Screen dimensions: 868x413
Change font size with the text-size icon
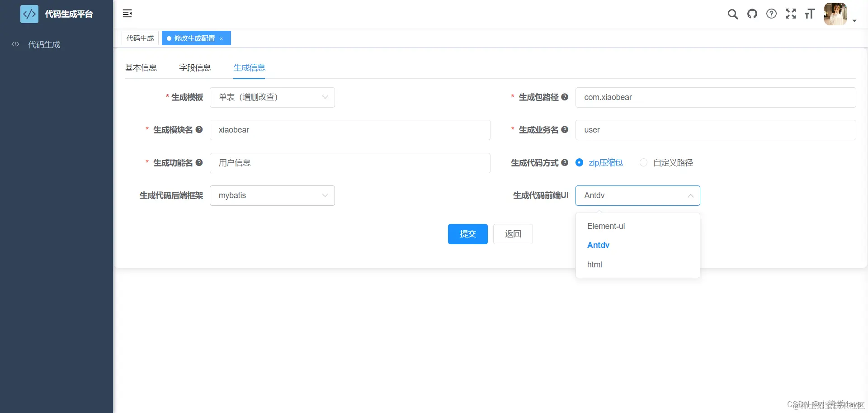(810, 14)
